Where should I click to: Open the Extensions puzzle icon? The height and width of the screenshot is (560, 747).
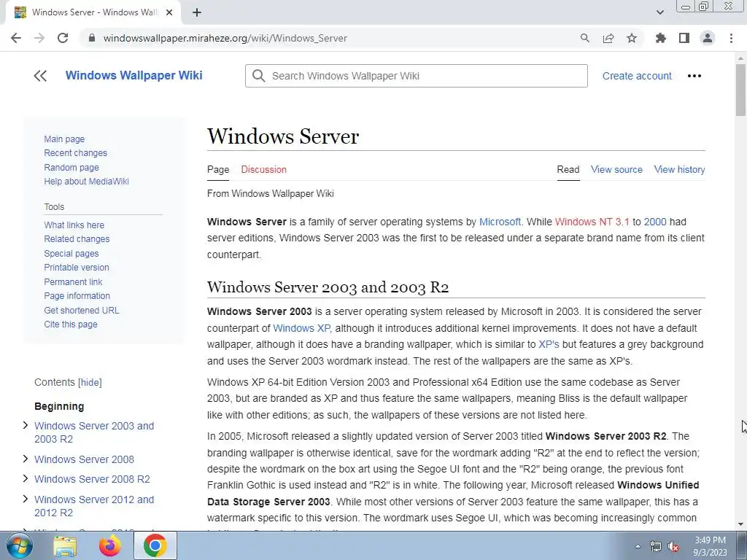(660, 38)
